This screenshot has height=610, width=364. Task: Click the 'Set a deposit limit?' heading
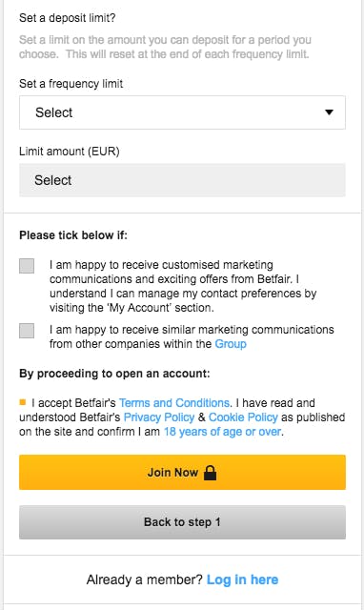tap(68, 18)
